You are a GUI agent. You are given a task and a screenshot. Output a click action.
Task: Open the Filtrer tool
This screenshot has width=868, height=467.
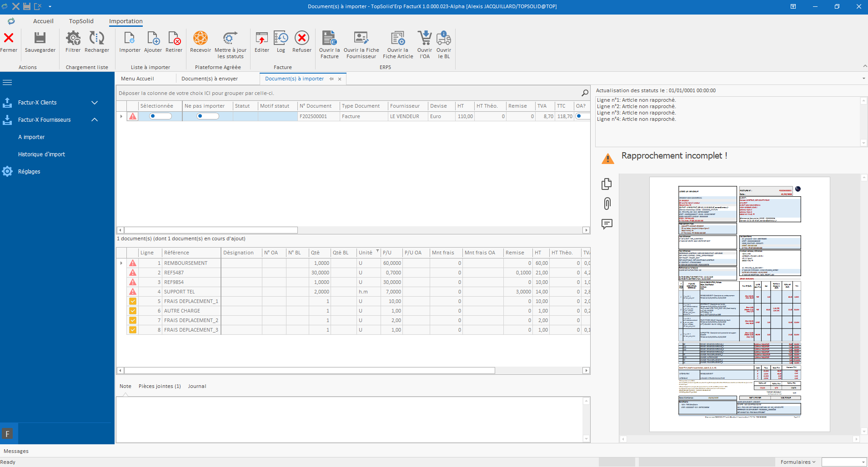click(73, 39)
